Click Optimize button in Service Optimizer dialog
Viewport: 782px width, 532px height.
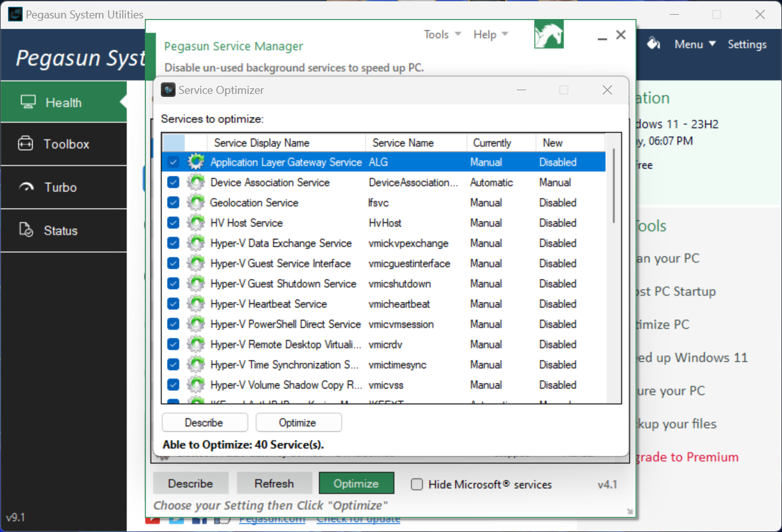[x=298, y=423]
